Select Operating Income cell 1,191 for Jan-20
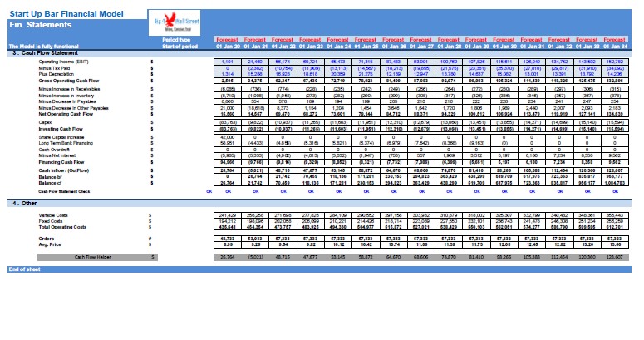Viewport: 644px width, 340px height. [x=228, y=62]
